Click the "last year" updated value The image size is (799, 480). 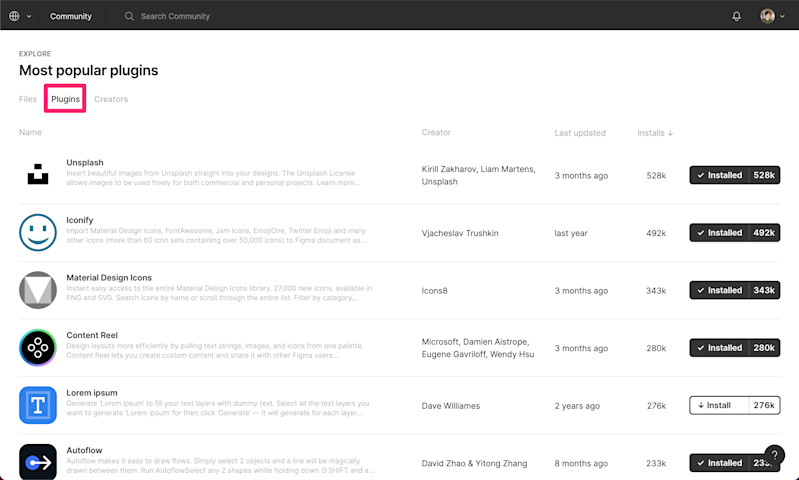click(571, 233)
